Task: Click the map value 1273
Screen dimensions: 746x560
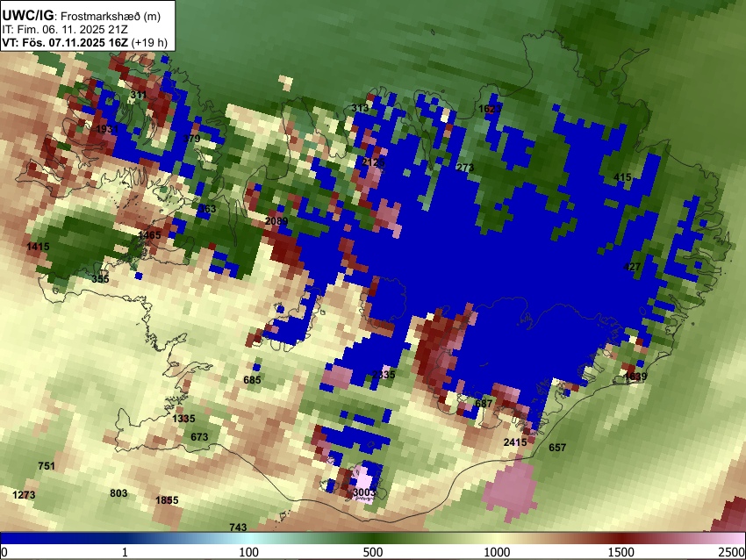Action: point(24,495)
